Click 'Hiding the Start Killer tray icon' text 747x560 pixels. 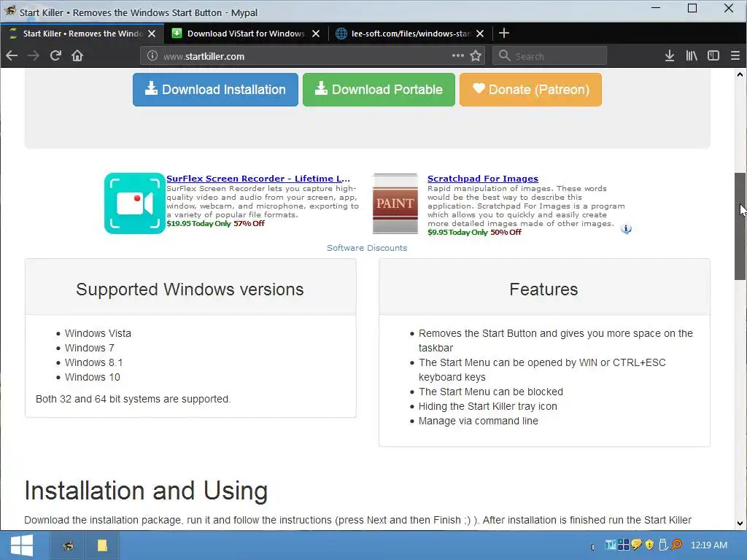click(488, 407)
